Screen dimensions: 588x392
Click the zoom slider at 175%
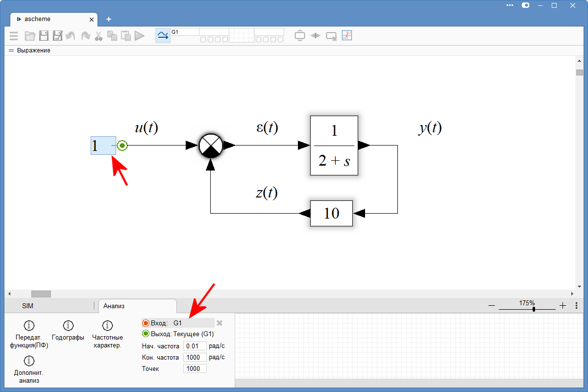click(534, 309)
